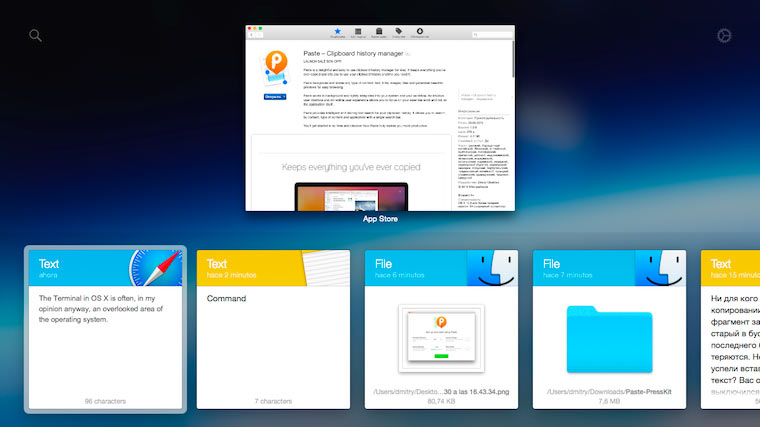Click the Safari compass icon on first card
The height and width of the screenshot is (427, 760).
tap(156, 268)
